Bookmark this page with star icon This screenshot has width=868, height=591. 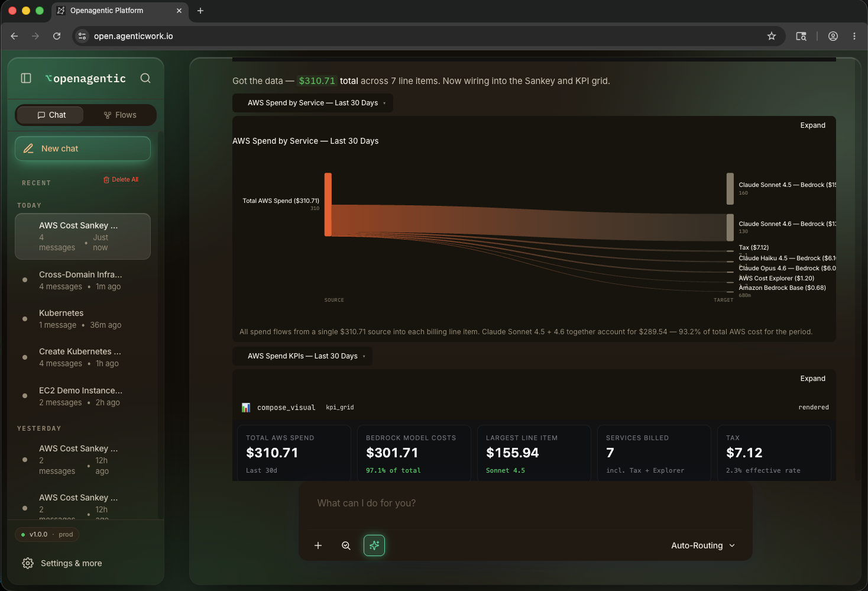click(772, 36)
